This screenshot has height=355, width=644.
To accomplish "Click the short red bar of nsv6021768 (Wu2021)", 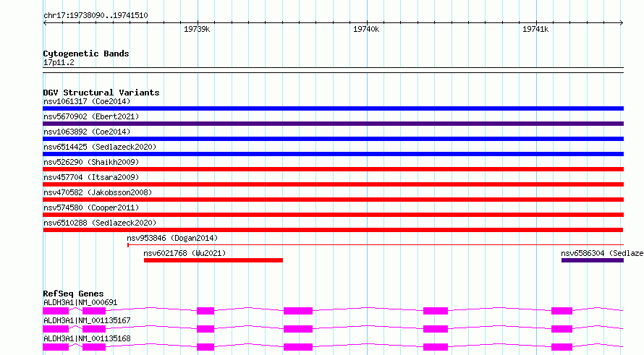I will point(213,260).
